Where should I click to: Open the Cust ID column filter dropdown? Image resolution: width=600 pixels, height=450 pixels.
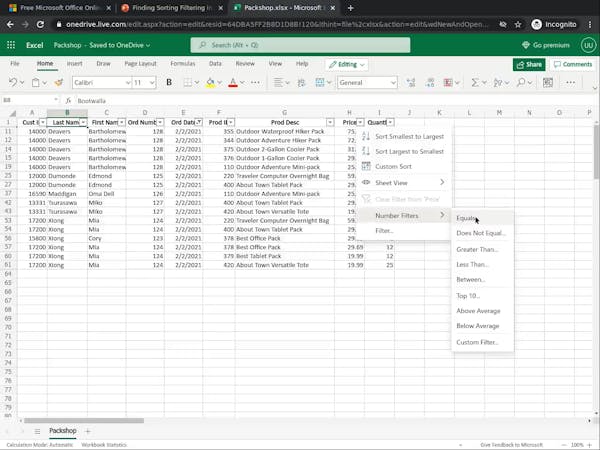[43, 122]
